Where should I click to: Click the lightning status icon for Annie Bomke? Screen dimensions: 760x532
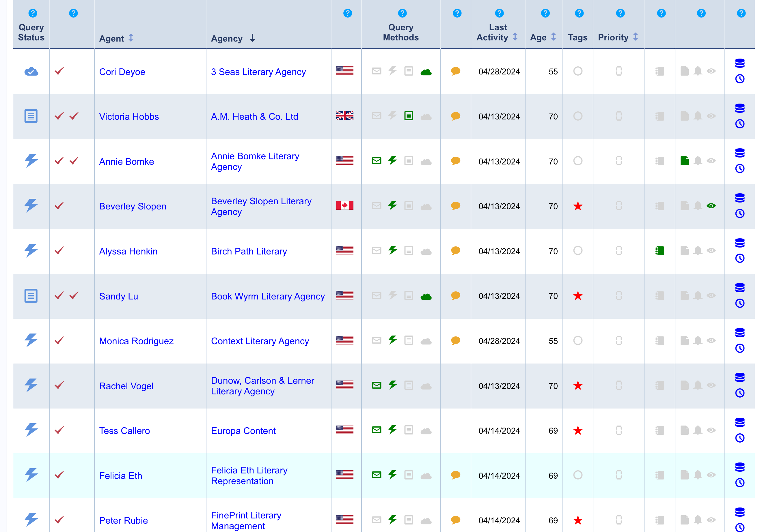(x=31, y=161)
